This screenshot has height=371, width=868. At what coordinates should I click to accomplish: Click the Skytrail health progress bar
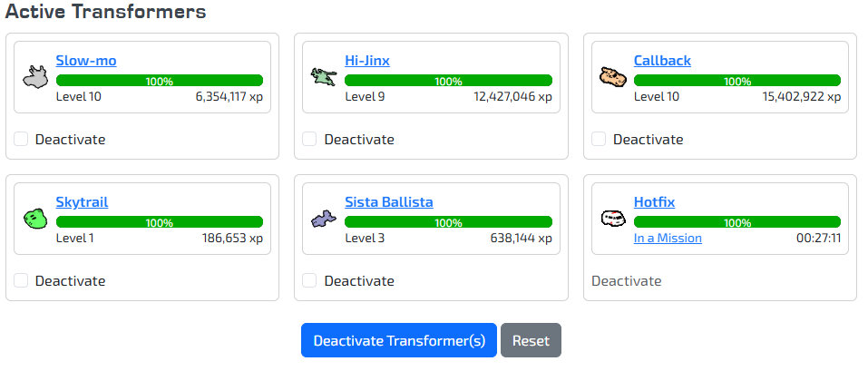(160, 222)
